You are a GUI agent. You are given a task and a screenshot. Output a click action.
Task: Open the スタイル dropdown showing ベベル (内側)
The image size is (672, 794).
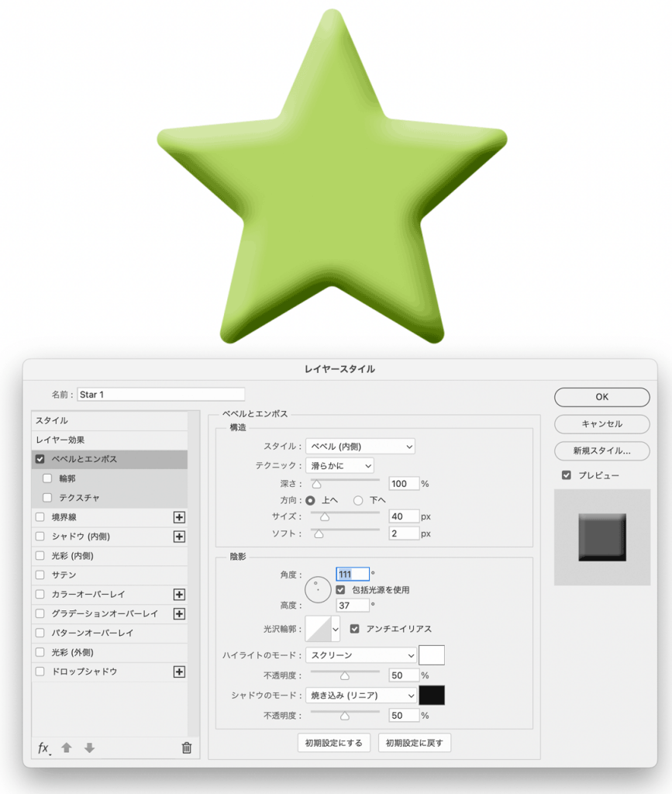tap(360, 446)
